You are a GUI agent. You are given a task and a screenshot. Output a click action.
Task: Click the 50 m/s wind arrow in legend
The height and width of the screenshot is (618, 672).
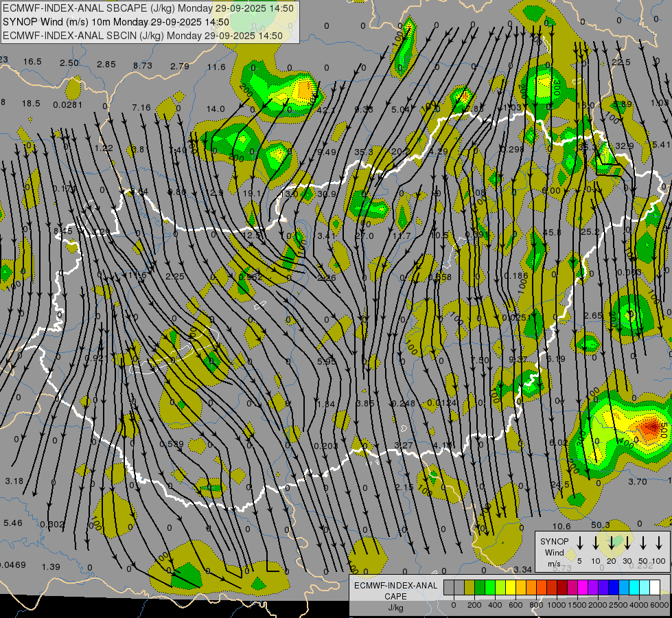tap(643, 543)
